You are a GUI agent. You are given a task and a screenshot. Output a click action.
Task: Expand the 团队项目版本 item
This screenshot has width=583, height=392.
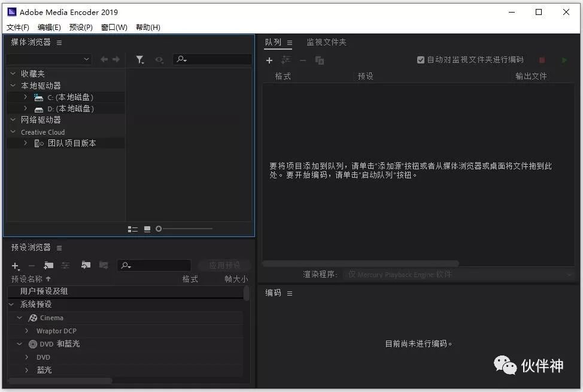[x=25, y=143]
